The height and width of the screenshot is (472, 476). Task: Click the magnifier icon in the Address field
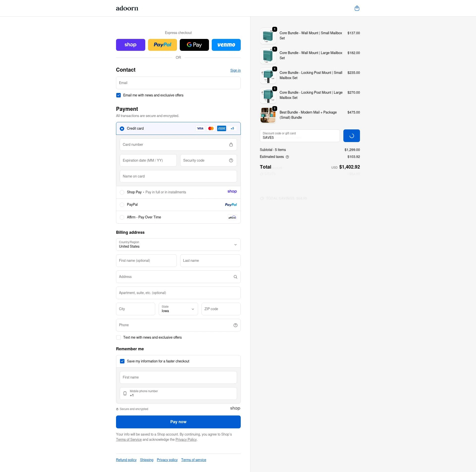click(x=235, y=277)
